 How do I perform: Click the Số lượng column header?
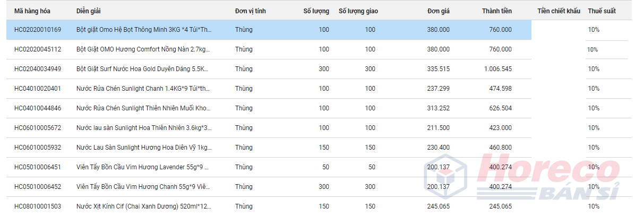point(316,11)
